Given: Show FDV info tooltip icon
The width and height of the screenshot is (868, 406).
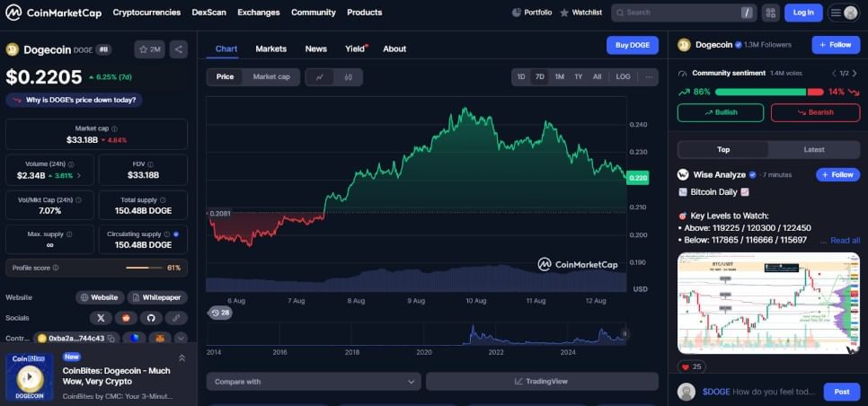Looking at the screenshot, I should [x=151, y=164].
